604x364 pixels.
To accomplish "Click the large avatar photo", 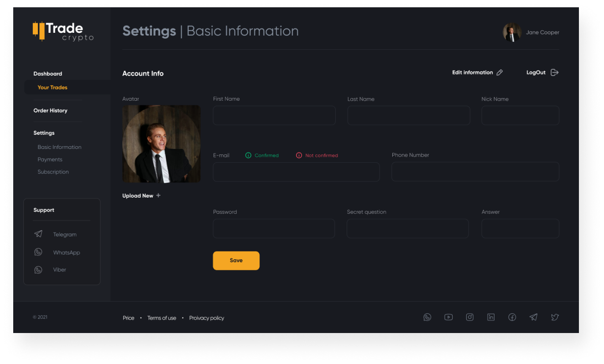I will click(161, 144).
